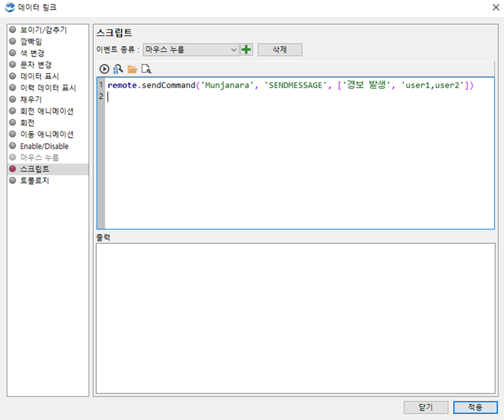Go to Enable/Disable settings
The height and width of the screenshot is (420, 504).
click(44, 146)
